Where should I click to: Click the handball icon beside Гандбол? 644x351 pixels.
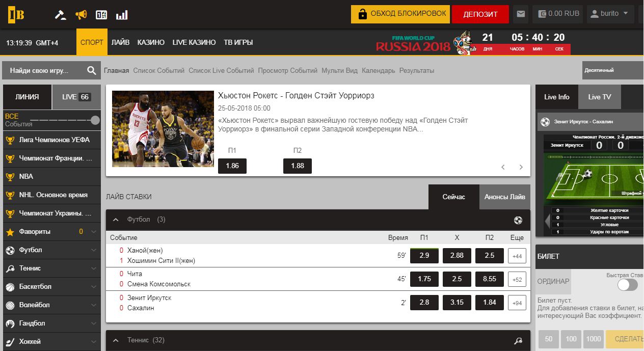10,323
